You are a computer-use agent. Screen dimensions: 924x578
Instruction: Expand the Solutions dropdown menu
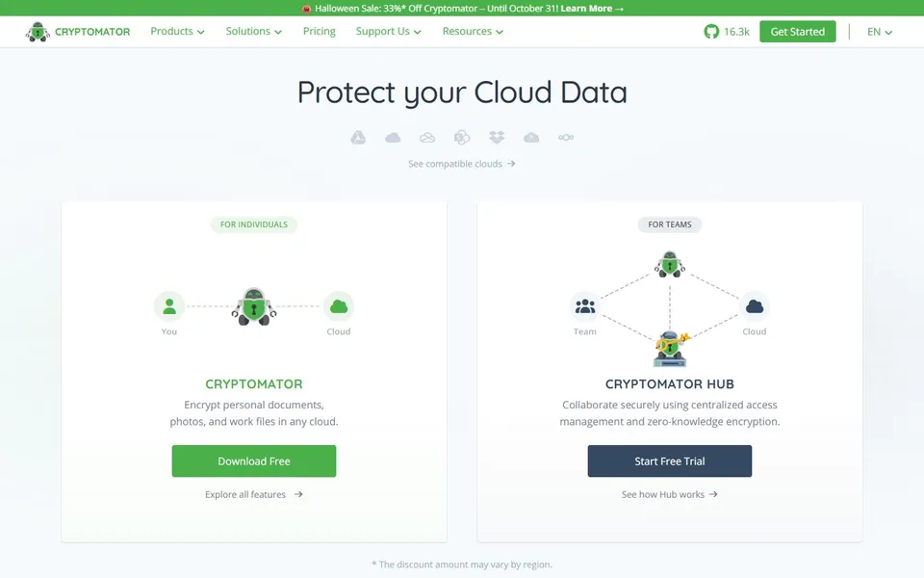253,31
